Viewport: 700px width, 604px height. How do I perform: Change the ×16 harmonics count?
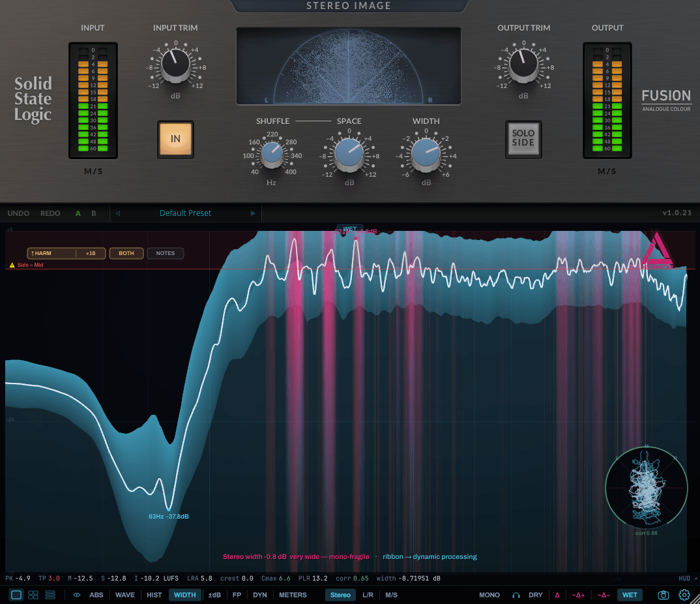pos(91,253)
